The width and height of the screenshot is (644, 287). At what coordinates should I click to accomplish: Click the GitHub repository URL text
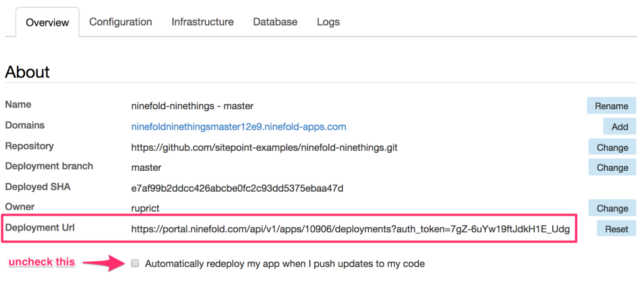264,148
